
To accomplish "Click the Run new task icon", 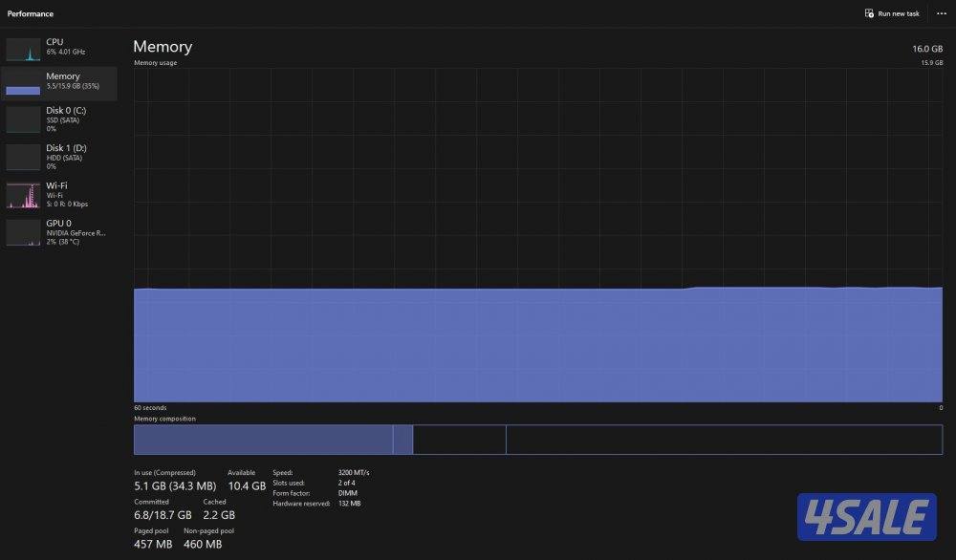I will pos(868,13).
